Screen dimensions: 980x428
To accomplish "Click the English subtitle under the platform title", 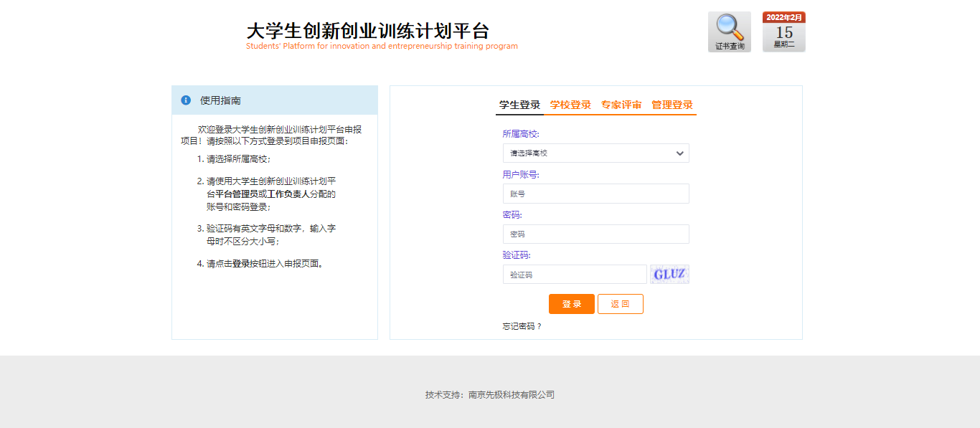I will (382, 47).
